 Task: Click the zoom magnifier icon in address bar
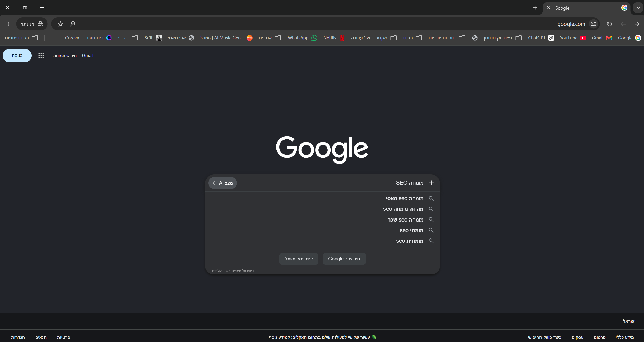coord(72,24)
